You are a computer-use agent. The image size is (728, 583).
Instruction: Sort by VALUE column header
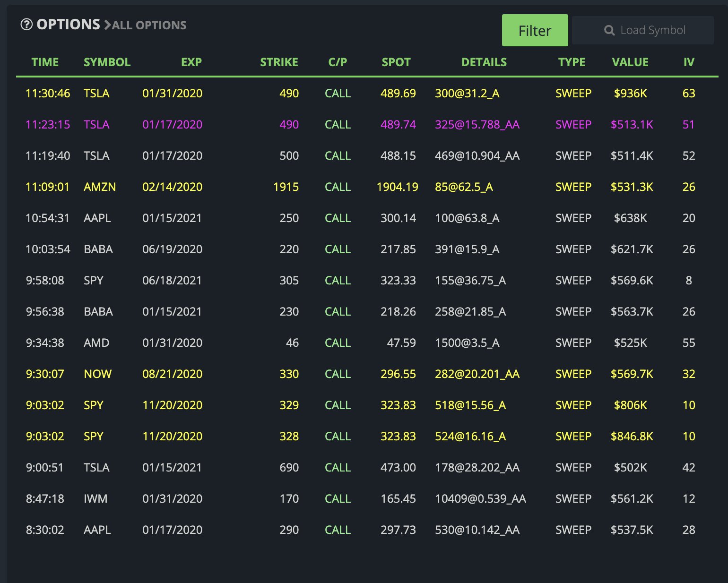(x=630, y=62)
